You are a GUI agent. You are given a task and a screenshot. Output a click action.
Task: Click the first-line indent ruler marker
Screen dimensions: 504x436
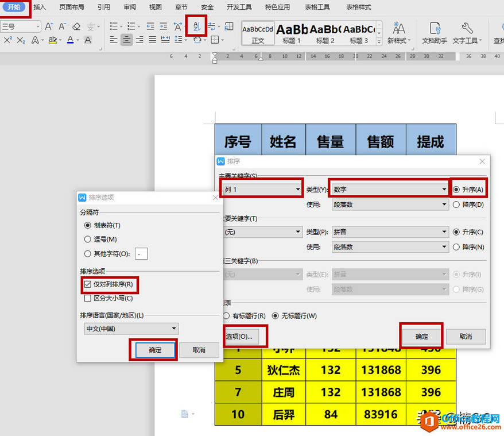215,55
